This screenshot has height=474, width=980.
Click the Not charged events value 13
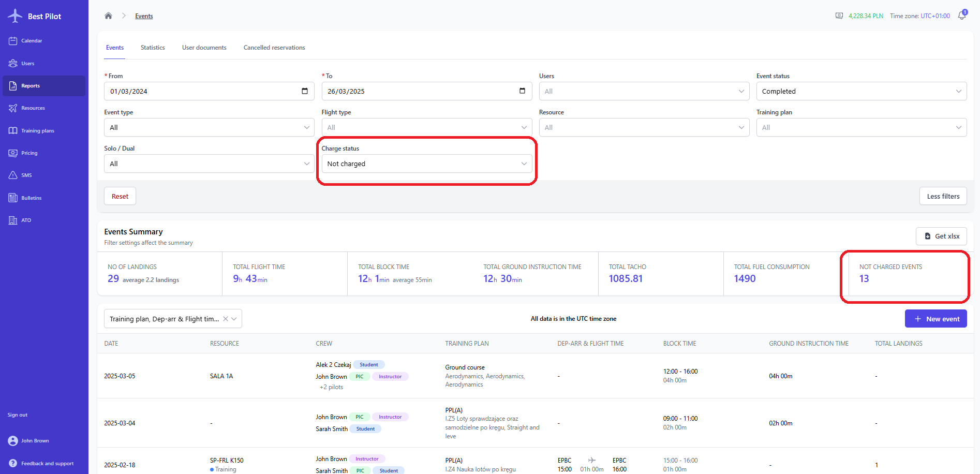point(864,278)
